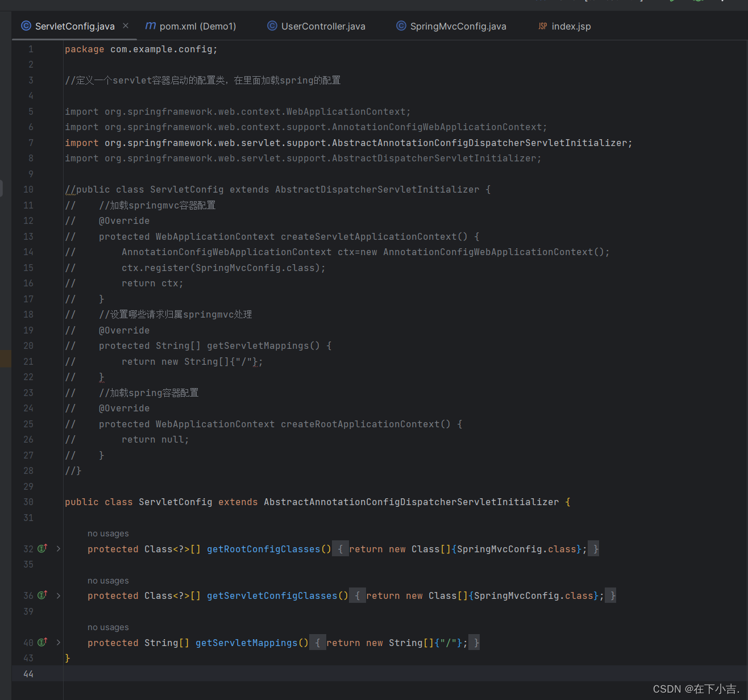Click the WebApplicationContext import on line 5
748x700 pixels.
click(238, 112)
